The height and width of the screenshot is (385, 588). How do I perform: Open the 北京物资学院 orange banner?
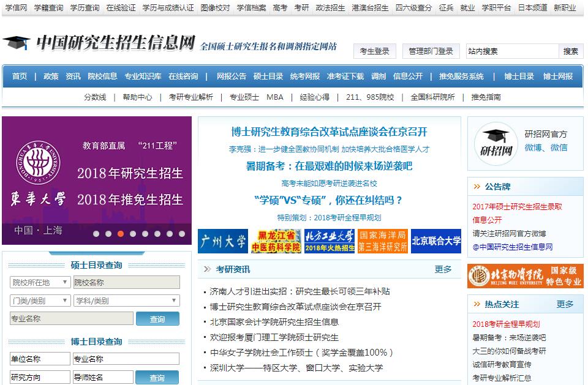click(x=526, y=276)
